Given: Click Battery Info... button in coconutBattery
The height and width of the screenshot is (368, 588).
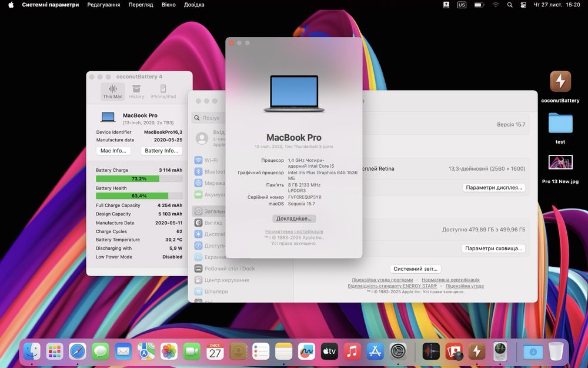Looking at the screenshot, I should pos(162,151).
